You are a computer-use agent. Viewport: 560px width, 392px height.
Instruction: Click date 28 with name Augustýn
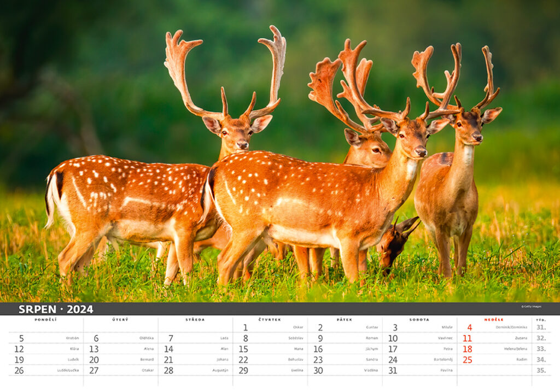[x=168, y=370]
